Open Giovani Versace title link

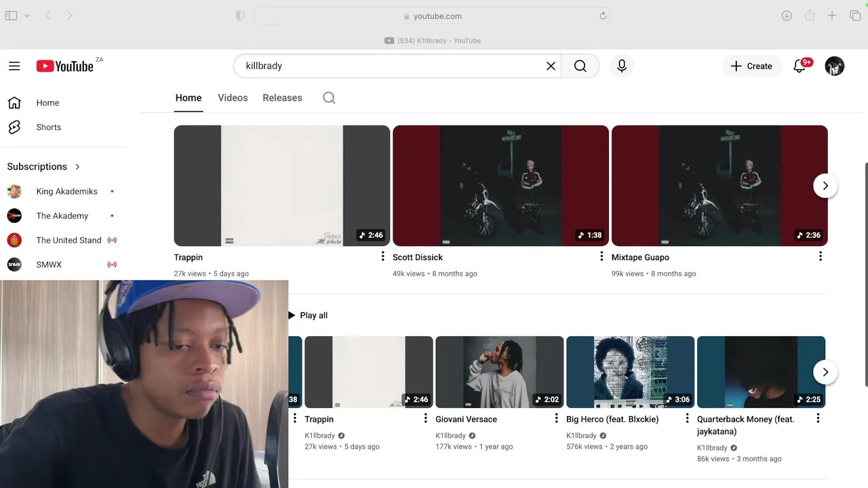point(466,420)
